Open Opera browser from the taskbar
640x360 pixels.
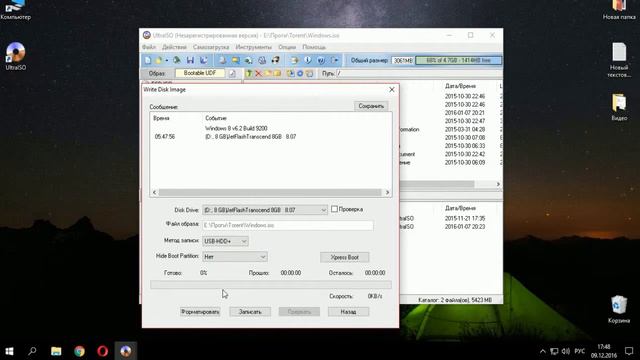point(102,351)
